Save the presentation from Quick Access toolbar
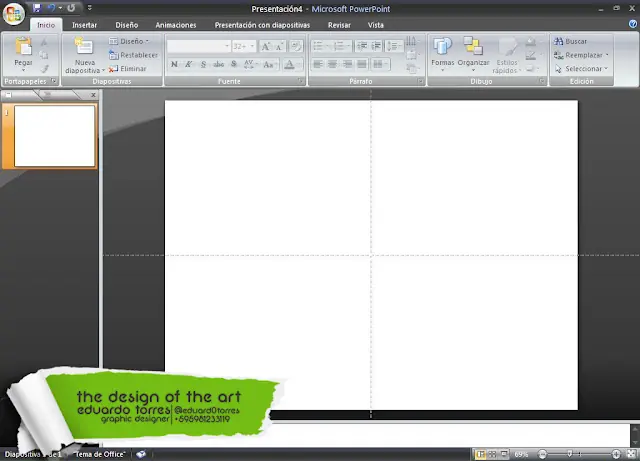 point(37,8)
